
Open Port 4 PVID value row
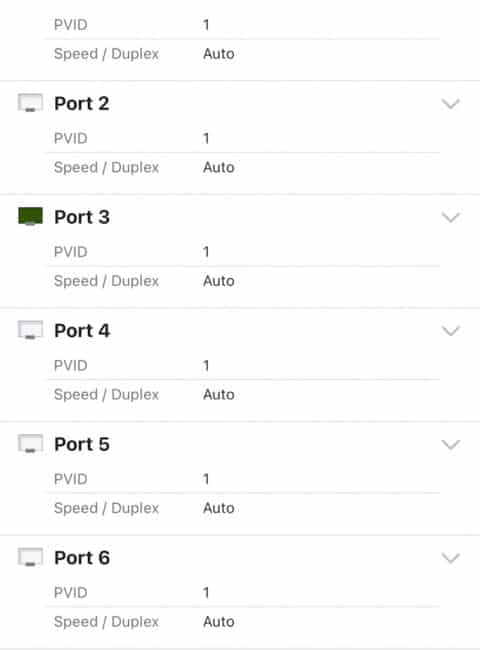tap(242, 365)
